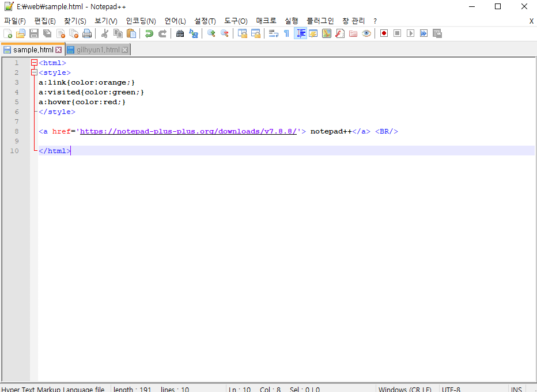Create a new file with toolbar icon
The height and width of the screenshot is (392, 537).
[x=7, y=33]
